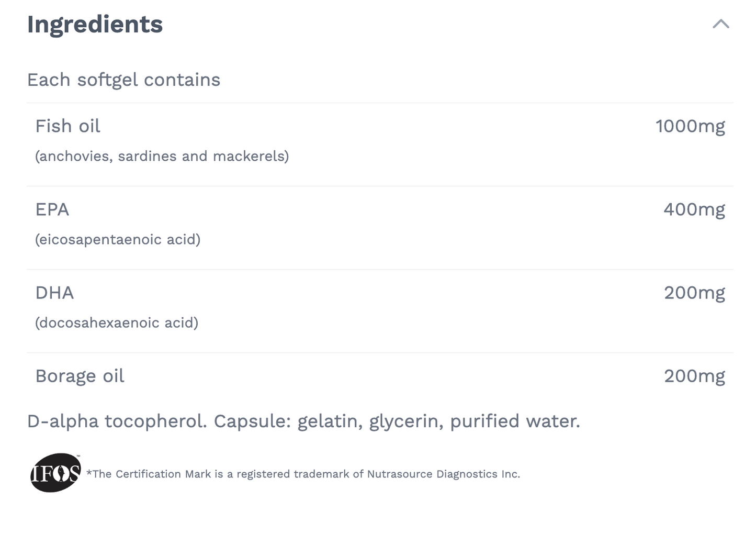Click the 1000mg Fish oil amount
Viewport: 756px width, 545px height.
[x=690, y=126]
